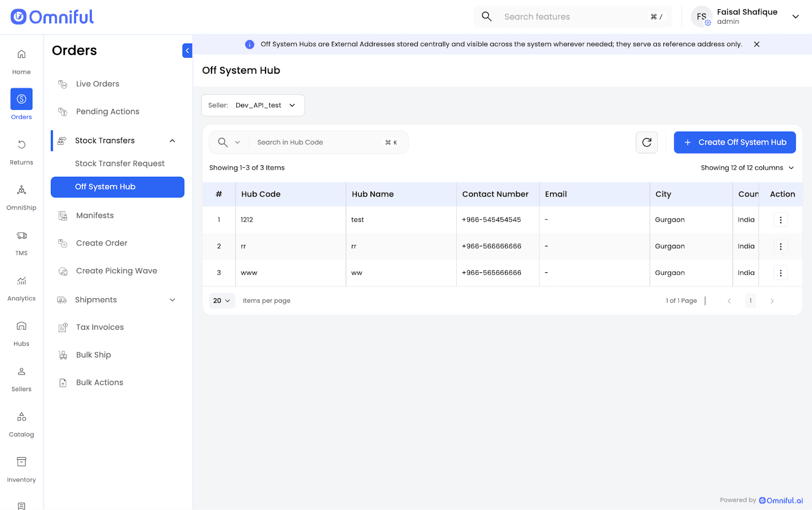The height and width of the screenshot is (510, 812).
Task: Open Live Orders in menu
Action: [97, 84]
